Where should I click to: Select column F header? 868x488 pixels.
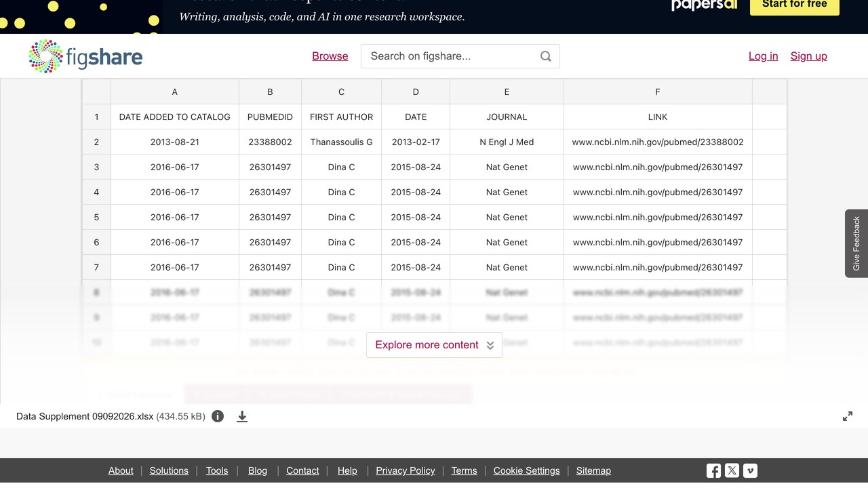[658, 91]
